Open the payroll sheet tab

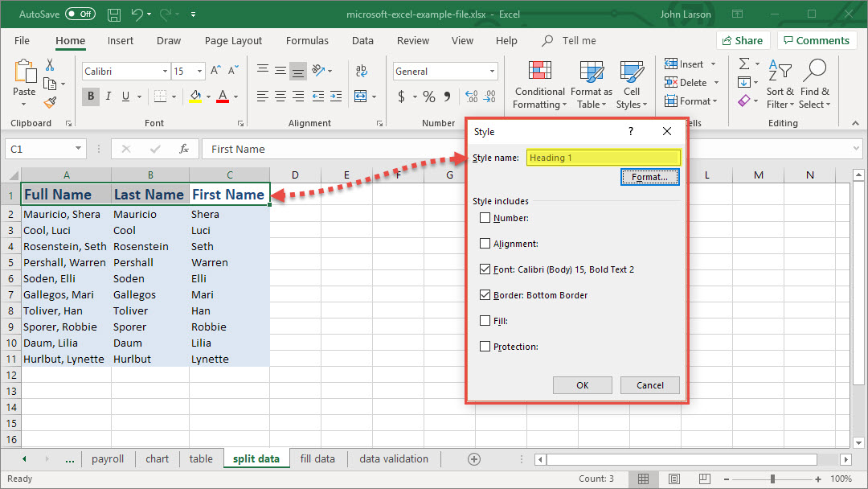[108, 458]
